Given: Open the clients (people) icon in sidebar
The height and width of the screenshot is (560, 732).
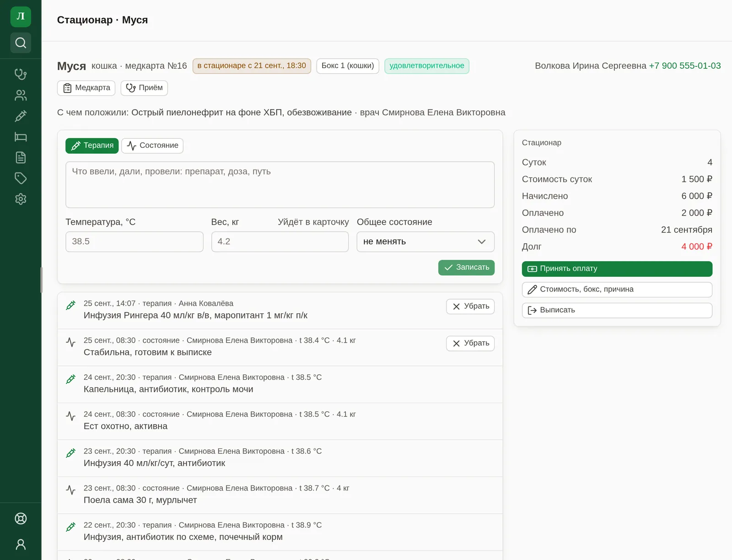Looking at the screenshot, I should pyautogui.click(x=21, y=95).
